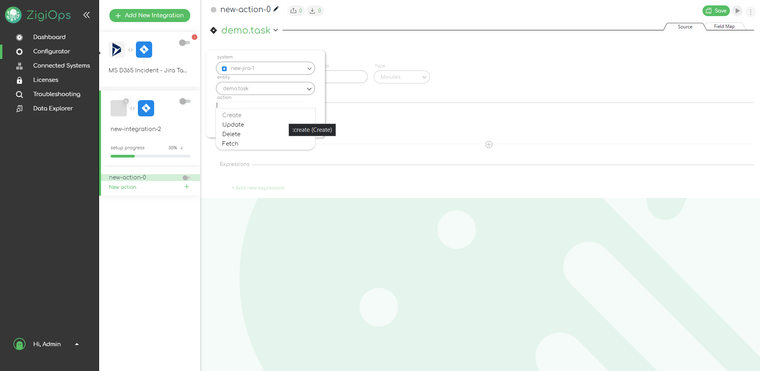Click the Configurator circle icon
This screenshot has width=760, height=371.
tap(19, 51)
